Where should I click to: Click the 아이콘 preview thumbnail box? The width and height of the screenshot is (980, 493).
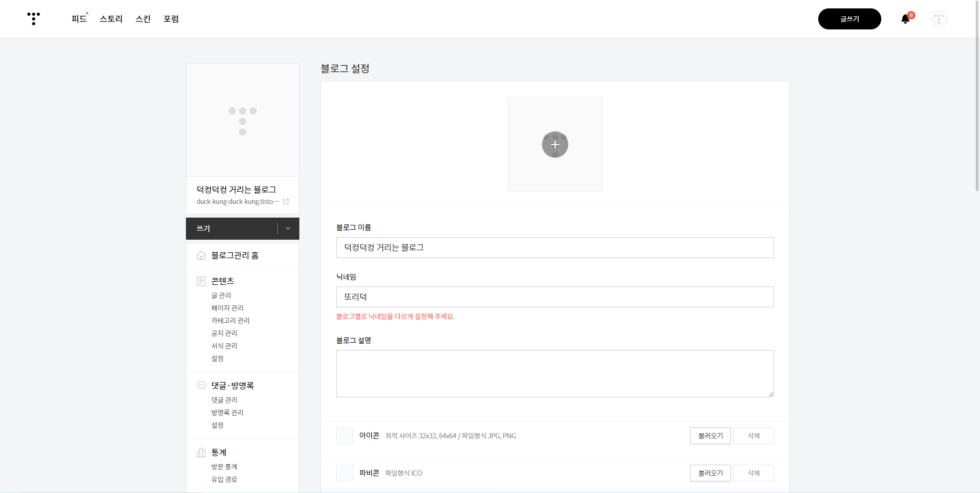pyautogui.click(x=345, y=436)
